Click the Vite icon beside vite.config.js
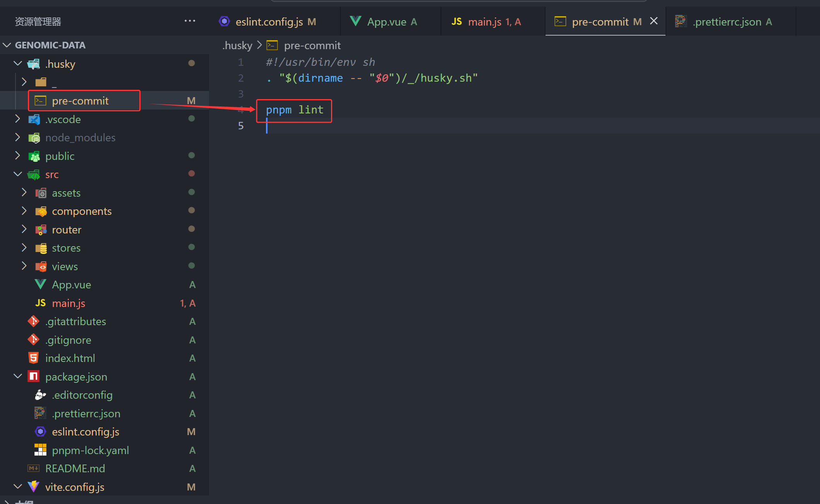The height and width of the screenshot is (504, 820). tap(34, 487)
